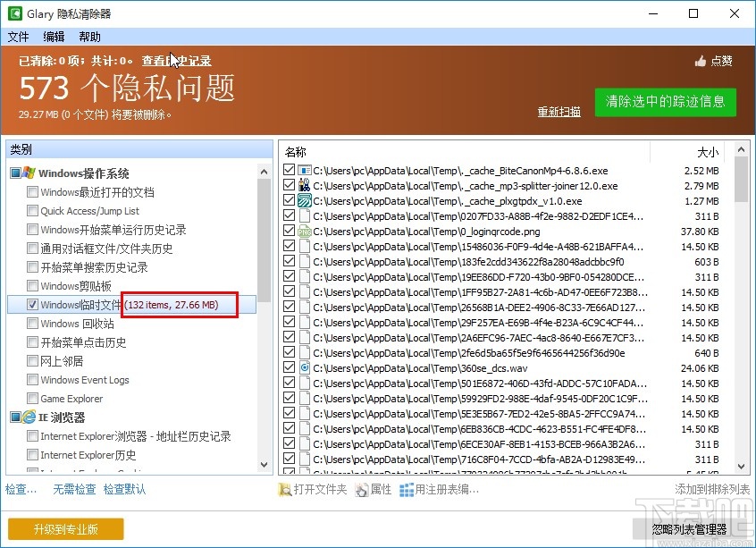Image resolution: width=756 pixels, height=548 pixels.
Task: Click the 检查默认 link
Action: click(x=124, y=490)
